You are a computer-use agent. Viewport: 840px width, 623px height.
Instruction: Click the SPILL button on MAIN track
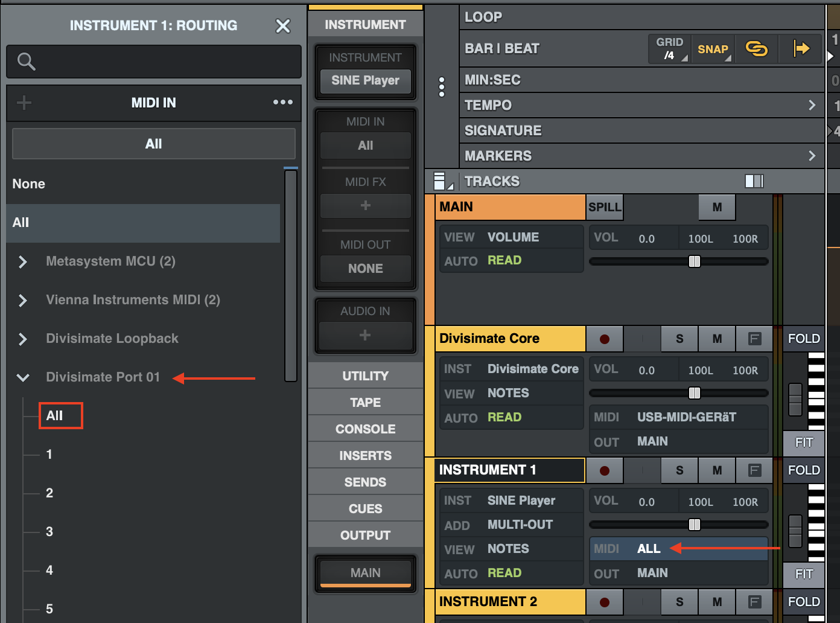point(605,207)
